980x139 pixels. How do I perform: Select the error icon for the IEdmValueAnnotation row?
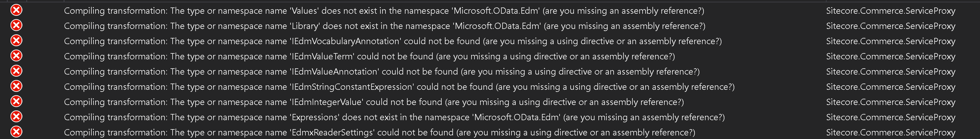tap(16, 71)
